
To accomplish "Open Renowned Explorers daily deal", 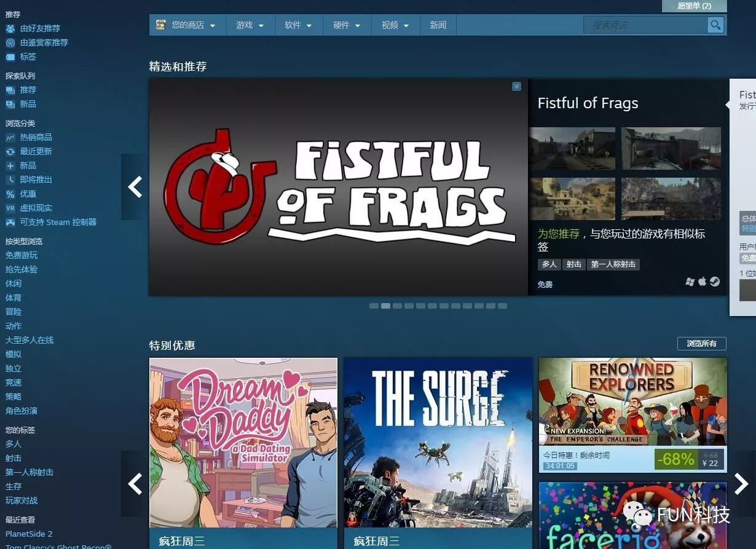I will pyautogui.click(x=632, y=415).
